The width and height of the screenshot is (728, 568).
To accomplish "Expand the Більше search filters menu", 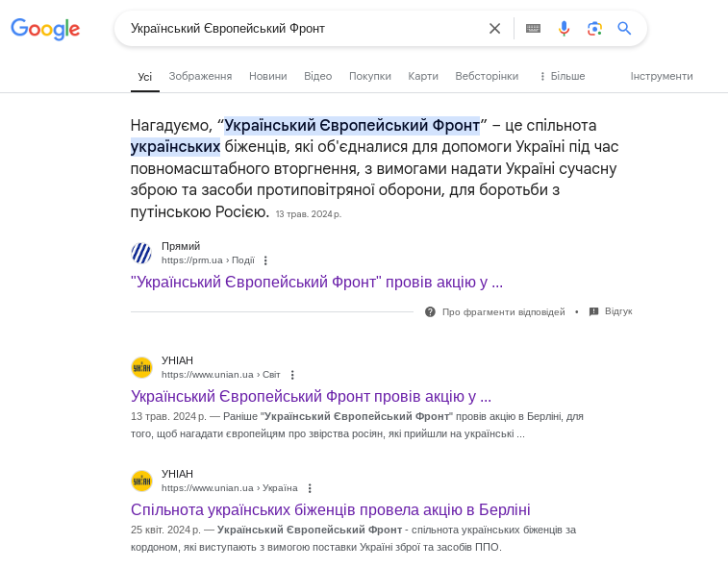I will (x=562, y=76).
